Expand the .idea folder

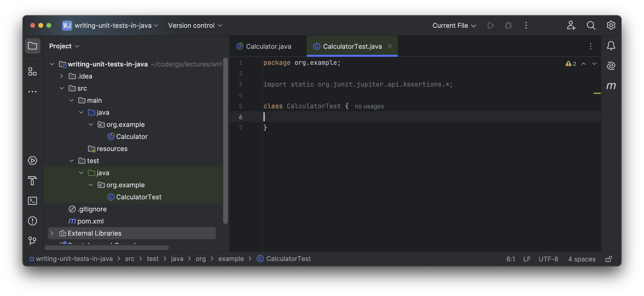tap(62, 76)
